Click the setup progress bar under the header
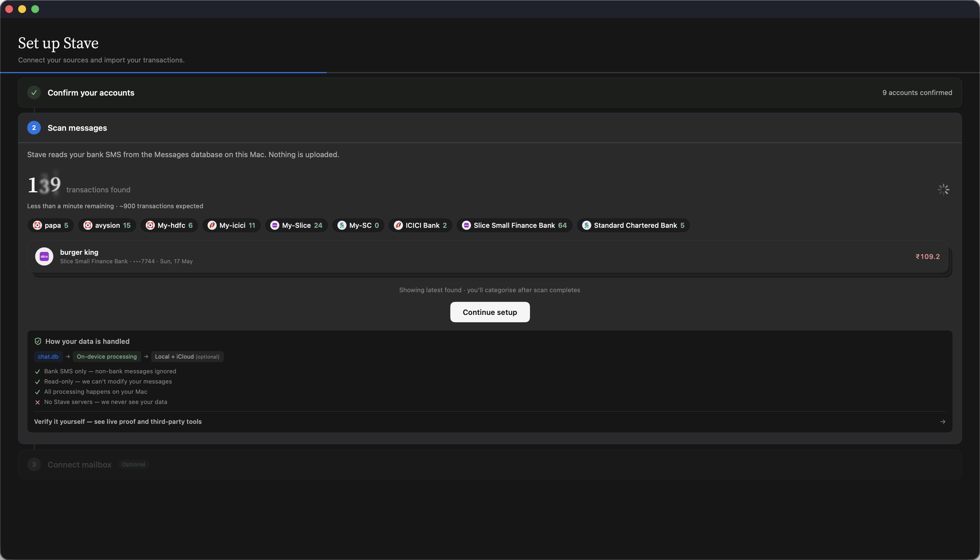This screenshot has width=980, height=560. tap(490, 72)
